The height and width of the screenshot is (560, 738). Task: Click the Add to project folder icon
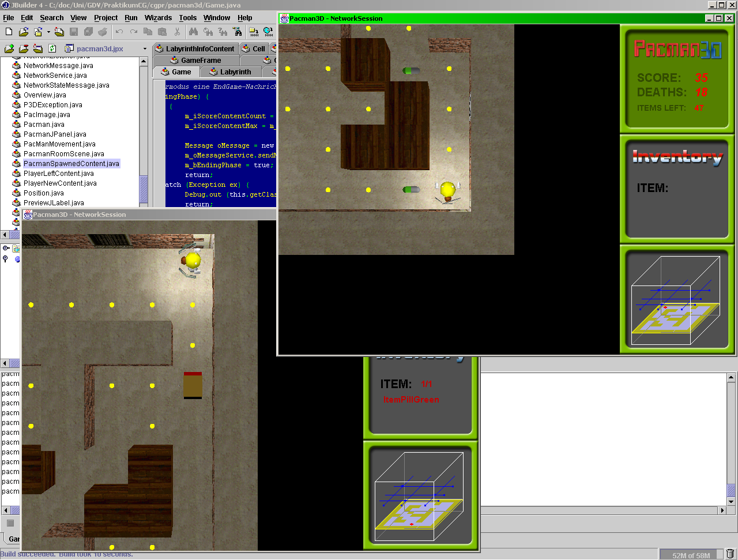[9, 48]
